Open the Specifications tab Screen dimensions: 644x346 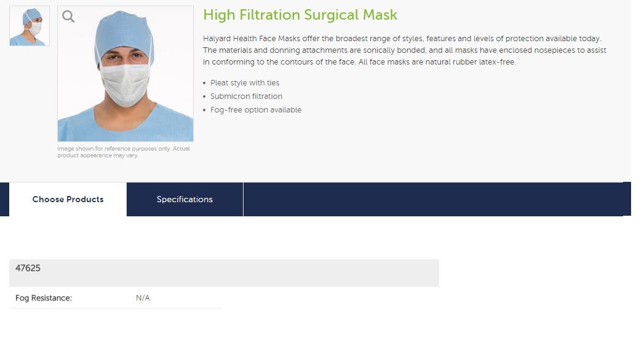[x=185, y=199]
